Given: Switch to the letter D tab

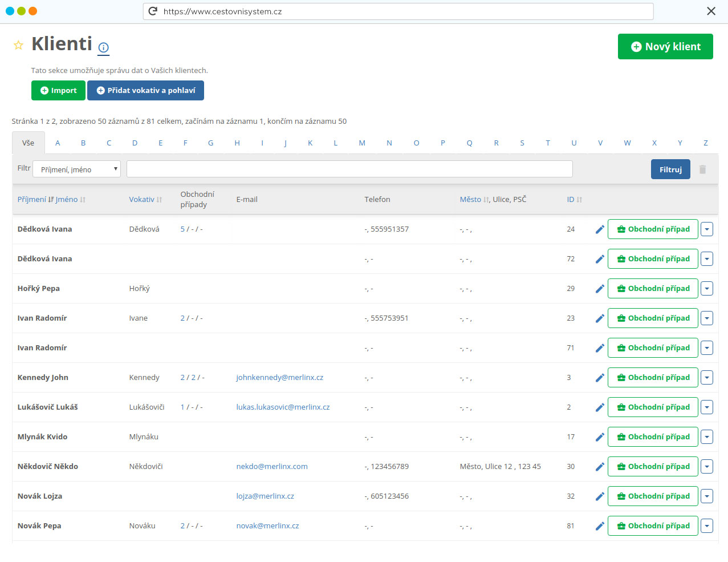Looking at the screenshot, I should click(x=135, y=143).
